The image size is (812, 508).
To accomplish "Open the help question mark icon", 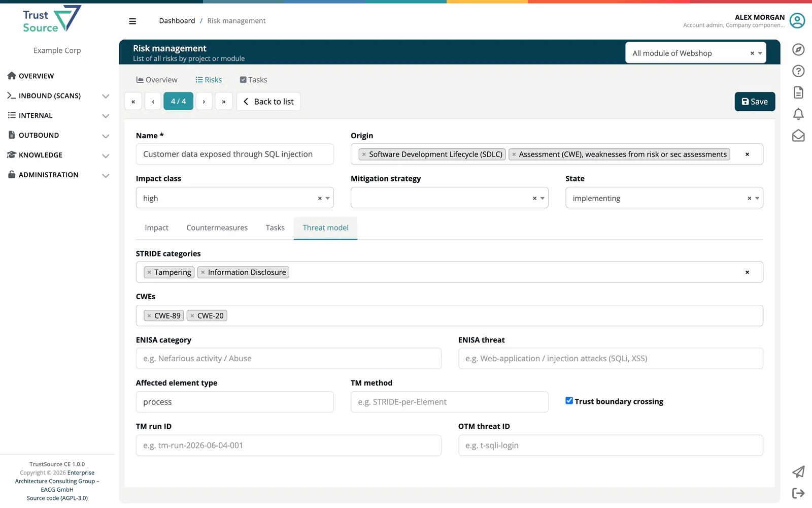I will (x=798, y=71).
